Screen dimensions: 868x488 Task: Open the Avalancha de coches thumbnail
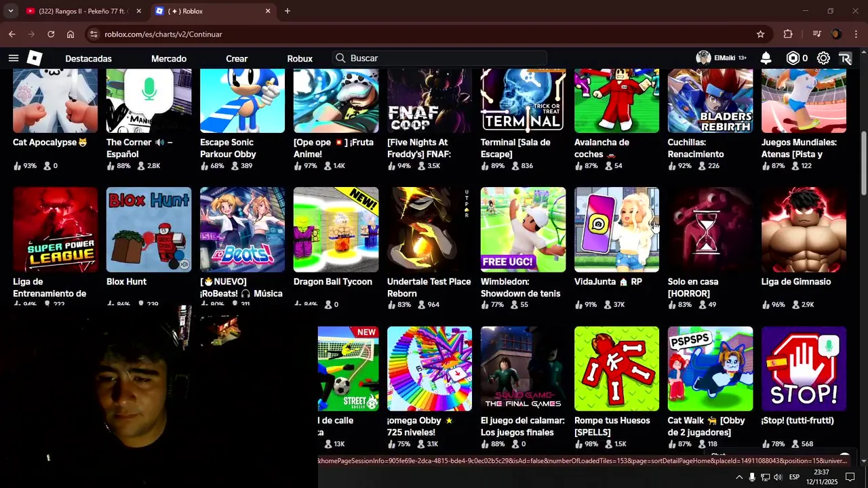(x=617, y=100)
